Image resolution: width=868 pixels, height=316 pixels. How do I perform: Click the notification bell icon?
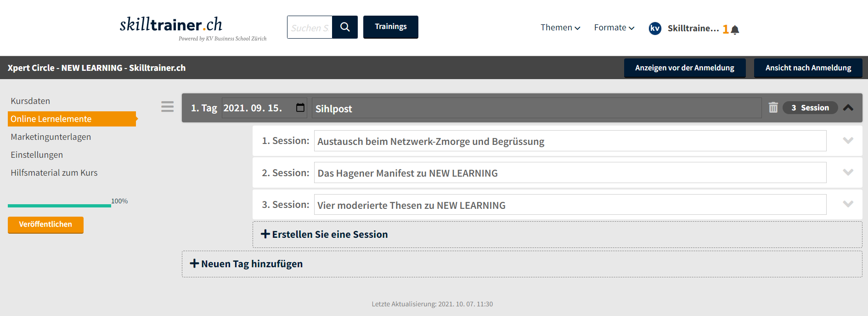click(736, 29)
